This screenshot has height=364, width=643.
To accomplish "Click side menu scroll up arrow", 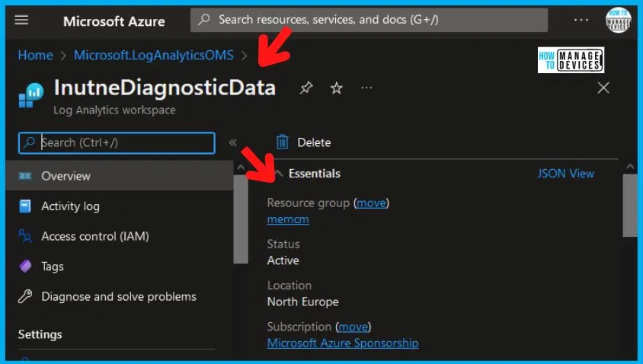I will click(241, 168).
